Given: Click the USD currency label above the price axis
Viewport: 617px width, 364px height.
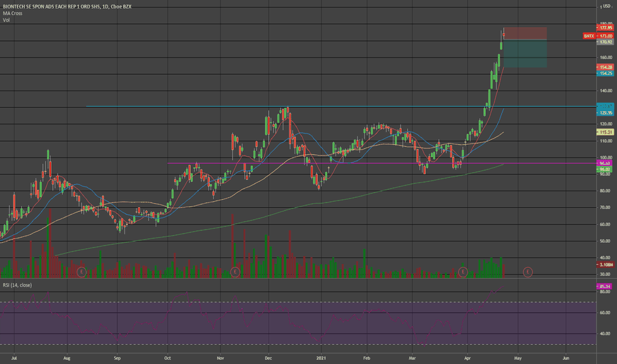Looking at the screenshot, I should [x=606, y=7].
